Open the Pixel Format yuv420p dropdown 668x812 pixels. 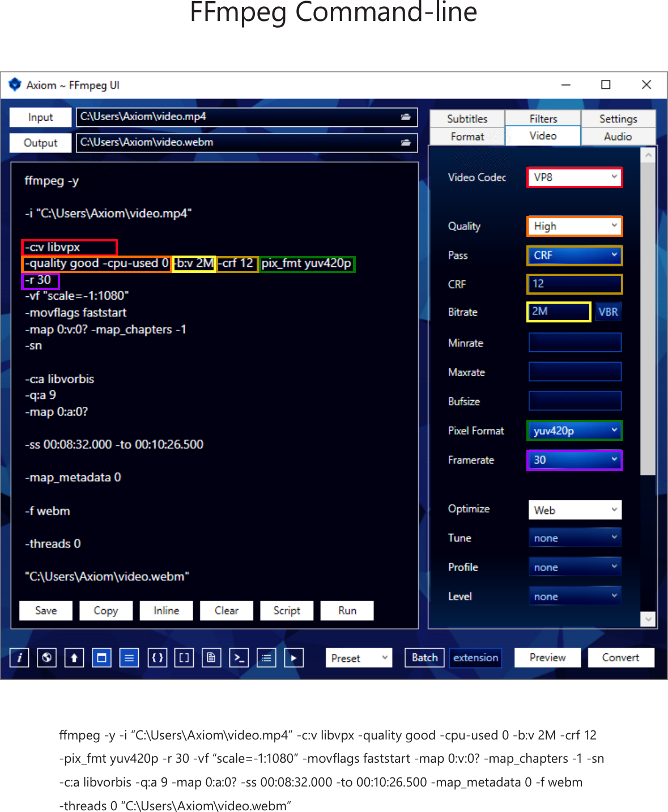(575, 430)
